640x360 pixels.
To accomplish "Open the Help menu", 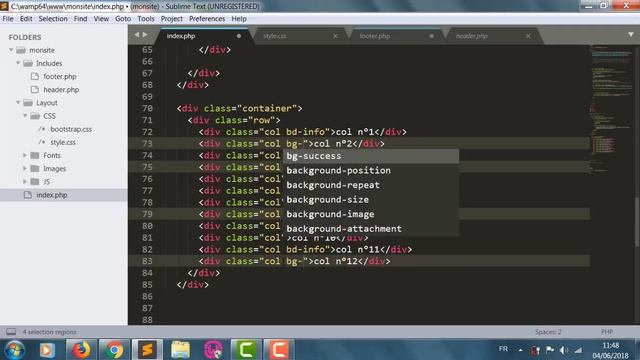I will [x=239, y=19].
